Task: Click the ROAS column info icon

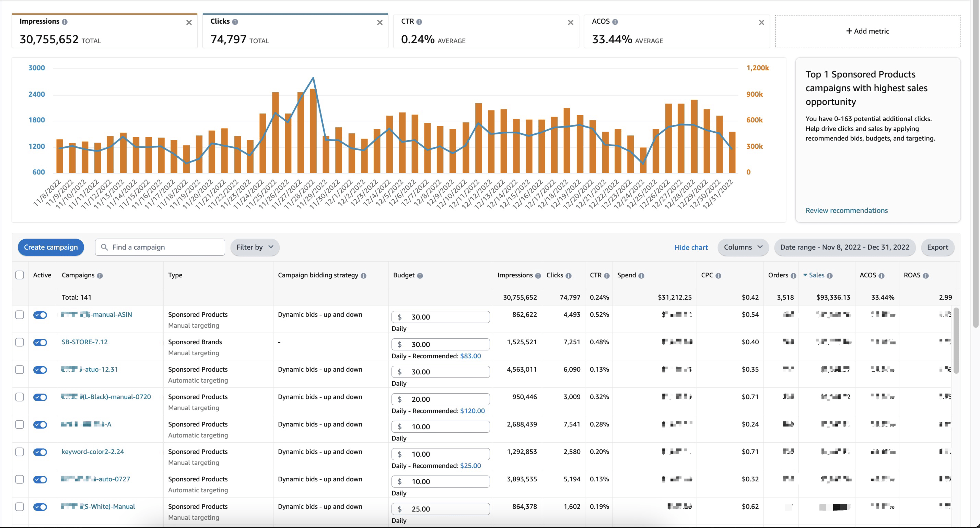Action: coord(925,276)
